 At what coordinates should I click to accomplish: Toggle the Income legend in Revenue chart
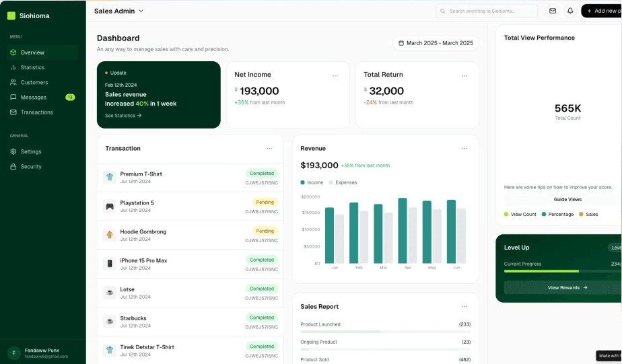click(312, 182)
